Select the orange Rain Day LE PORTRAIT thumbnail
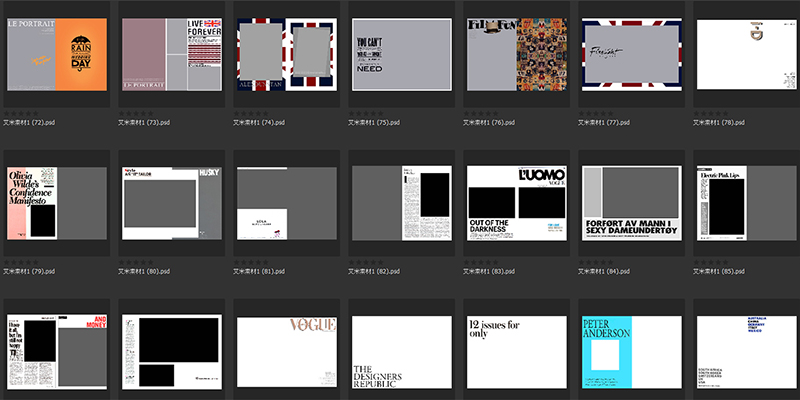800x400 pixels. [x=57, y=55]
